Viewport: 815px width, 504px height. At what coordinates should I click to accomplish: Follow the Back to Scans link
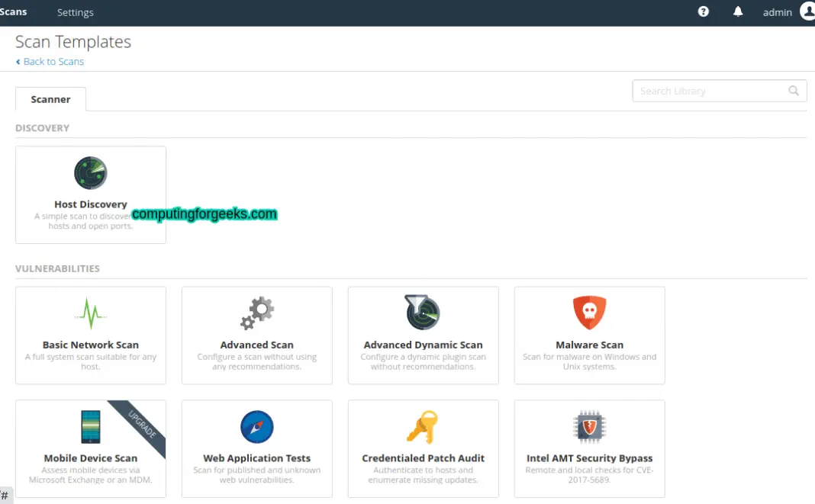50,61
